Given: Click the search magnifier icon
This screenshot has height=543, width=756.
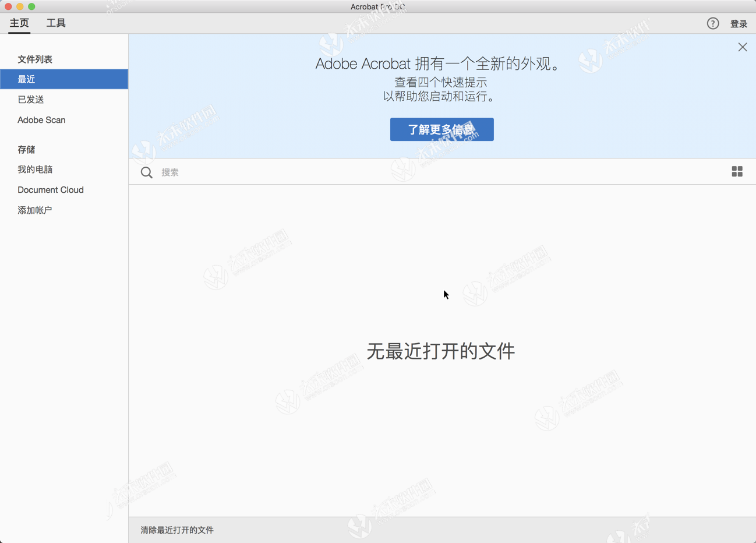Looking at the screenshot, I should [147, 172].
